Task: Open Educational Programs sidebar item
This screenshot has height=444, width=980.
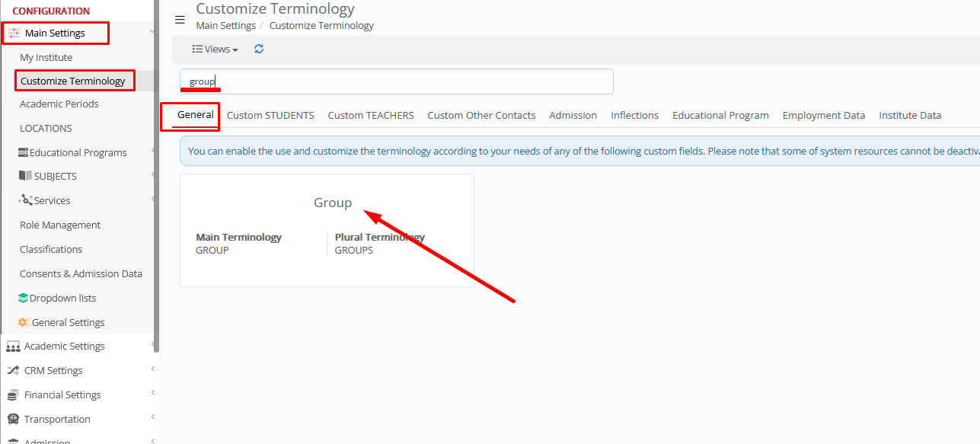Action: [77, 152]
